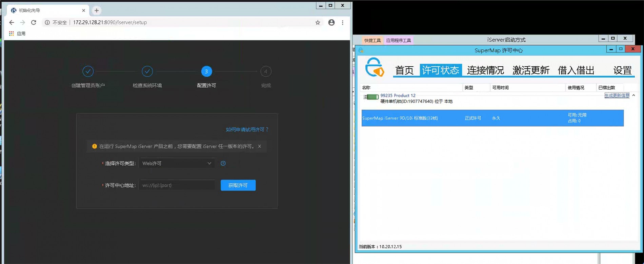Viewport: 644px width, 264px height.
Task: Click step 4 circle 完成
Action: coord(266,71)
